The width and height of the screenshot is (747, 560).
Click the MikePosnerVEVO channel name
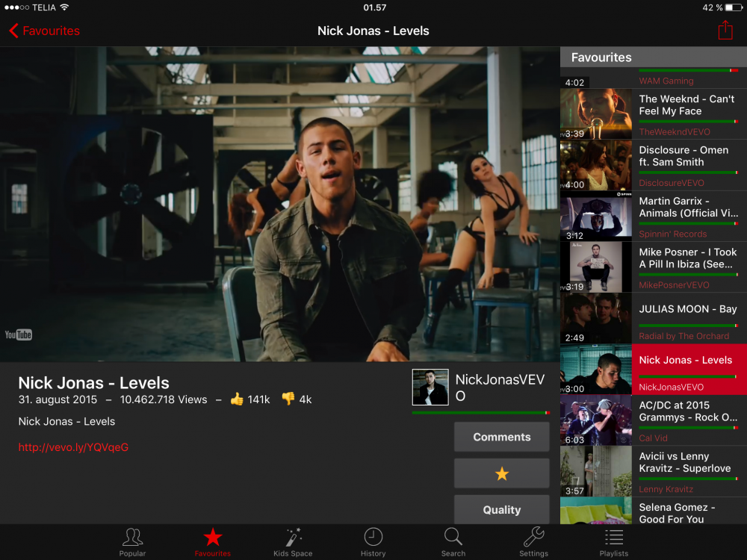(674, 284)
